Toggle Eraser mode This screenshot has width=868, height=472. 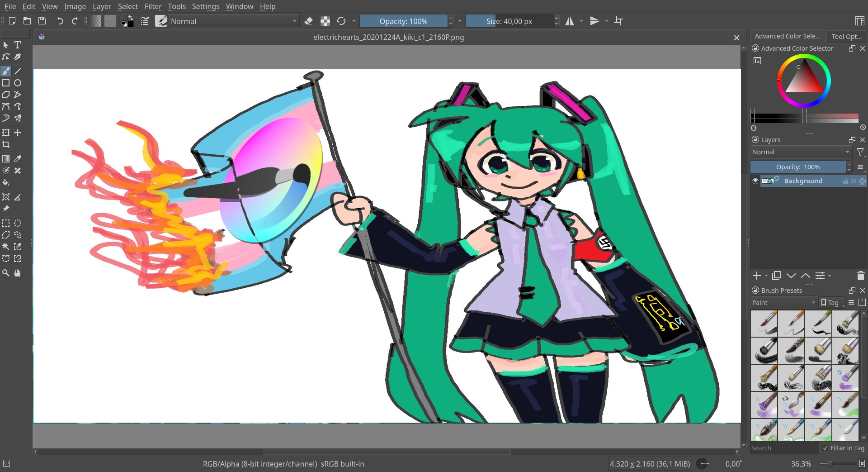(309, 21)
